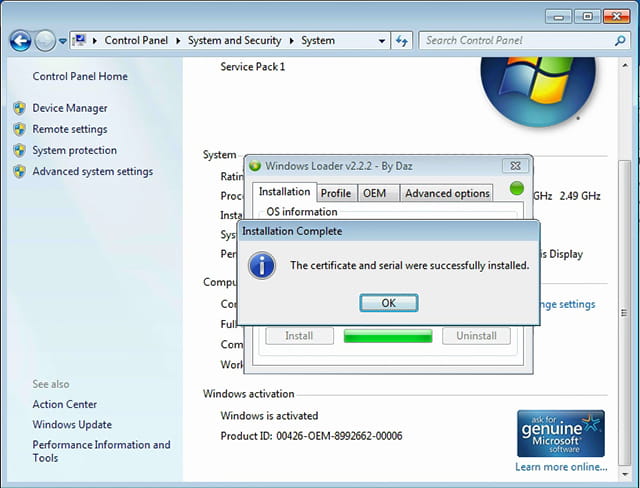
Task: Click the scrollbar down arrow
Action: point(625,474)
